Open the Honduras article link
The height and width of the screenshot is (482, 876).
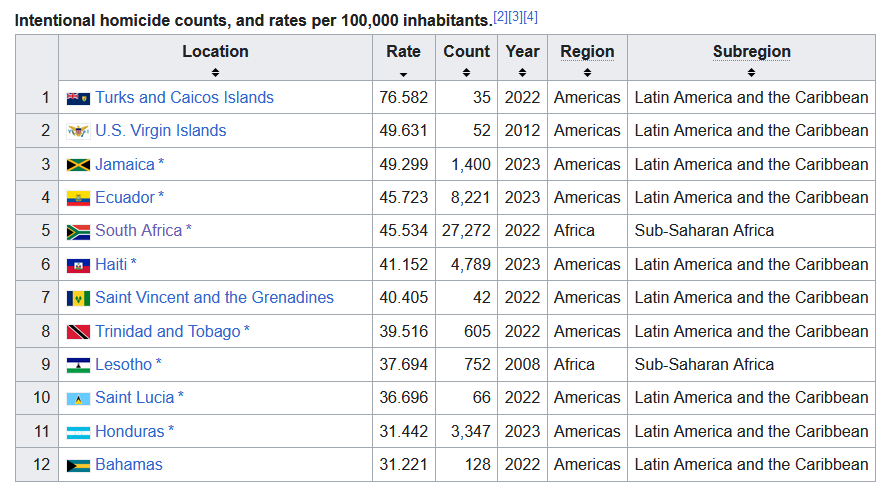[130, 431]
